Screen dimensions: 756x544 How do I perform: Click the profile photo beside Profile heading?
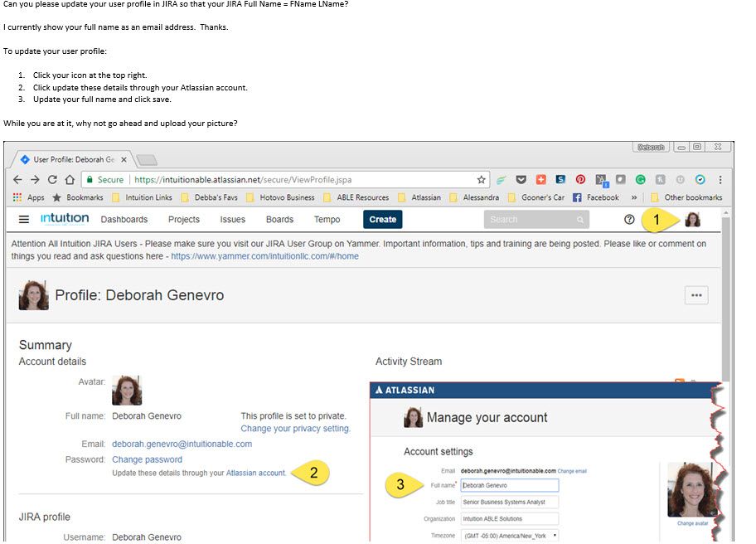click(33, 295)
